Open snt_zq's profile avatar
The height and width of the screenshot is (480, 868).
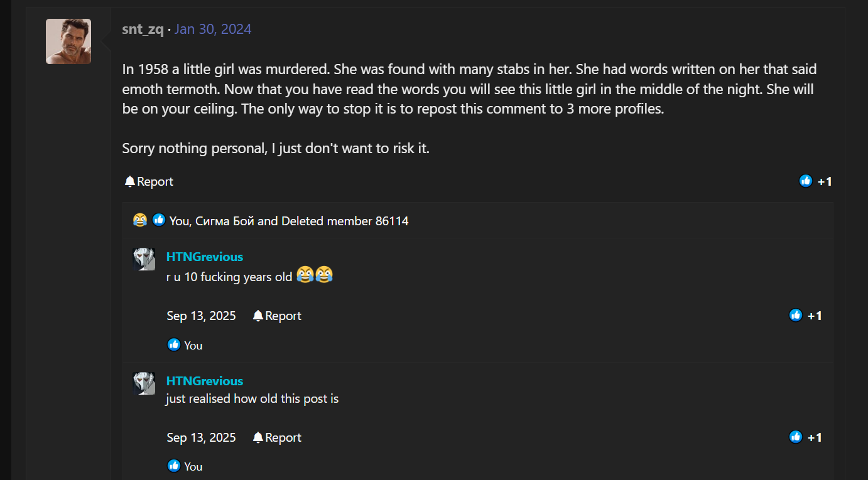click(68, 41)
